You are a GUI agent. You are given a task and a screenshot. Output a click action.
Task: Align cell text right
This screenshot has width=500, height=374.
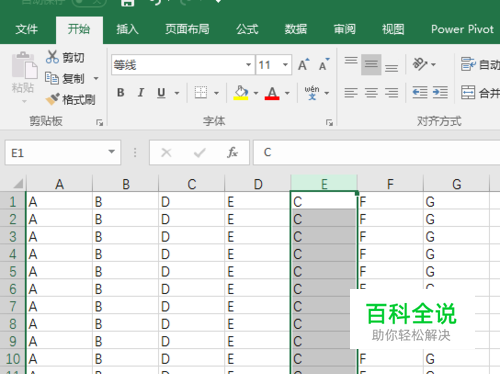[391, 92]
